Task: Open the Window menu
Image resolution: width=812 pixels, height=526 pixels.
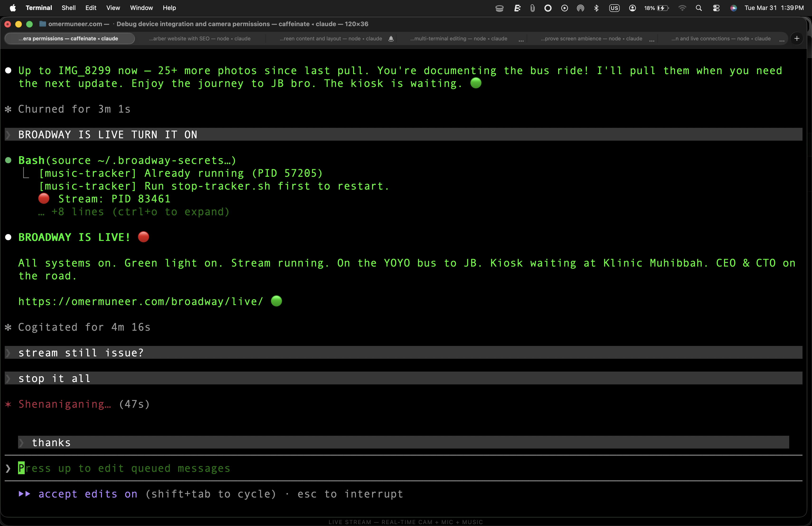Action: tap(141, 8)
